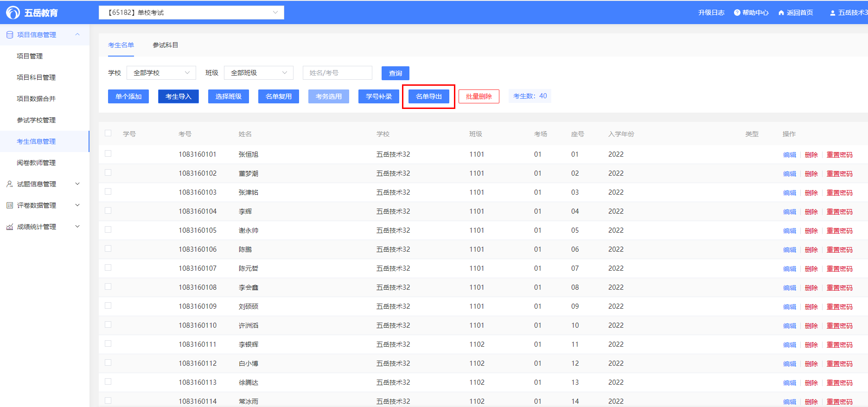Expand the 全部班级 class dropdown
868x407 pixels.
pos(258,73)
